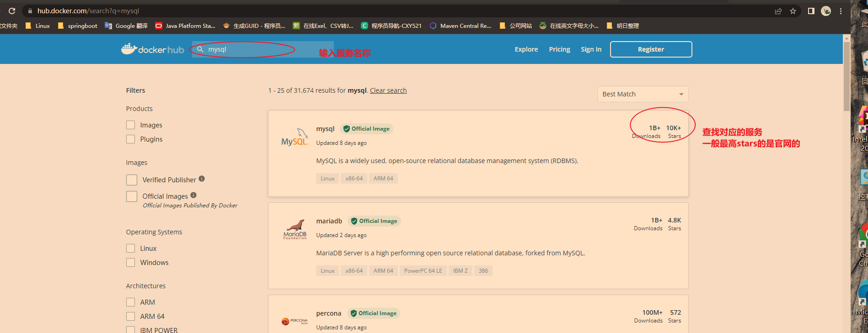Open the springboot bookmark folder
868x333 pixels.
pos(77,26)
